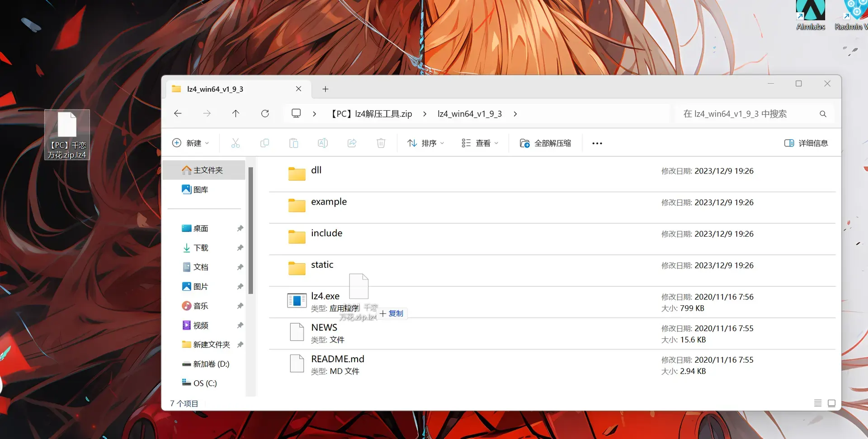Add a new tab with plus button
868x439 pixels.
pyautogui.click(x=325, y=89)
